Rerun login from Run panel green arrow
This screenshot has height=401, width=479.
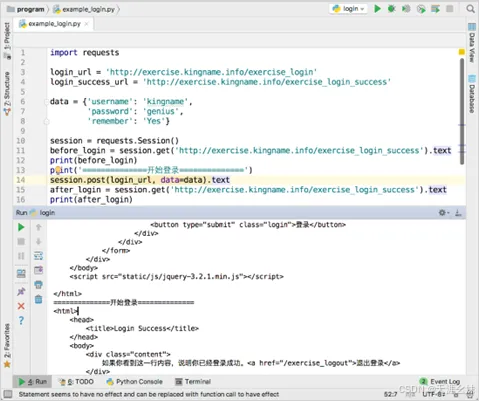[21, 227]
